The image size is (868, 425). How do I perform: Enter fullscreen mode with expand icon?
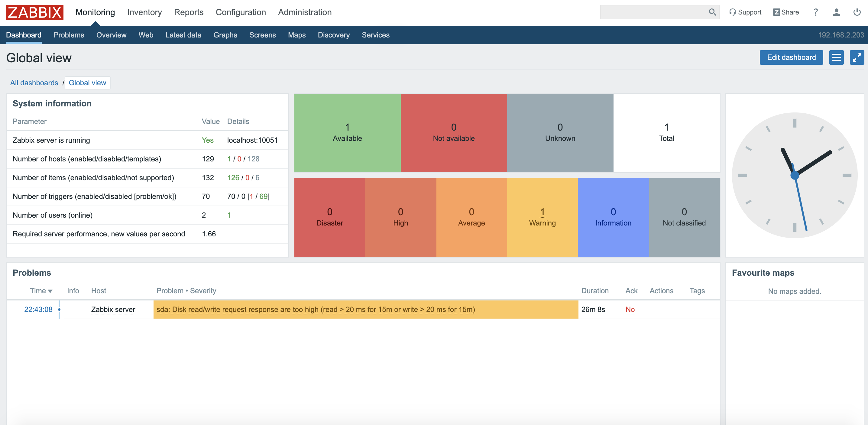click(856, 57)
